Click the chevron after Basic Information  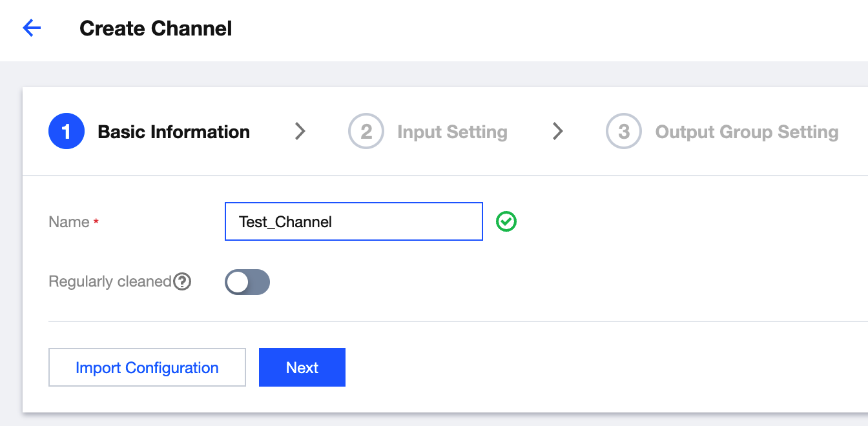(300, 132)
